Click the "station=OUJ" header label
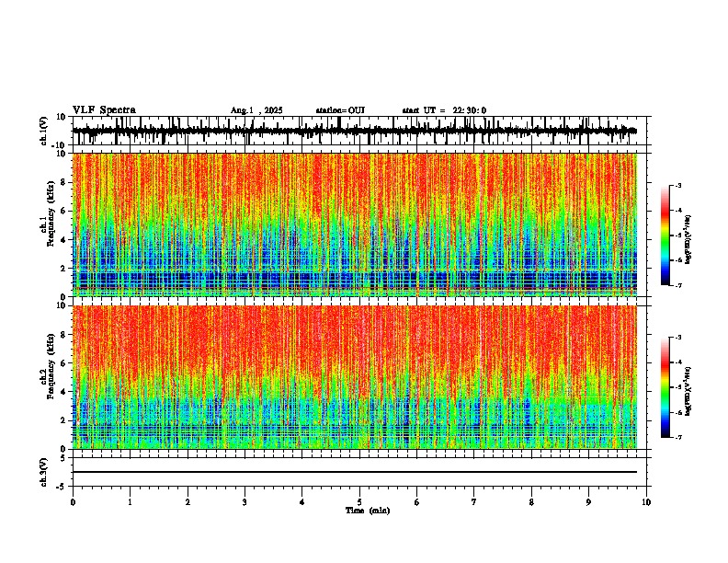This screenshot has height=563, width=728. click(x=340, y=110)
